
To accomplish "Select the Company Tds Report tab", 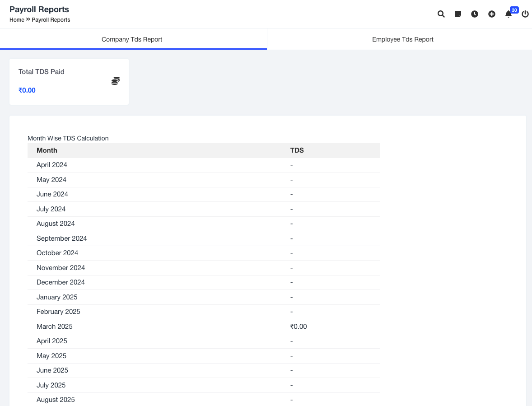I will coord(132,39).
